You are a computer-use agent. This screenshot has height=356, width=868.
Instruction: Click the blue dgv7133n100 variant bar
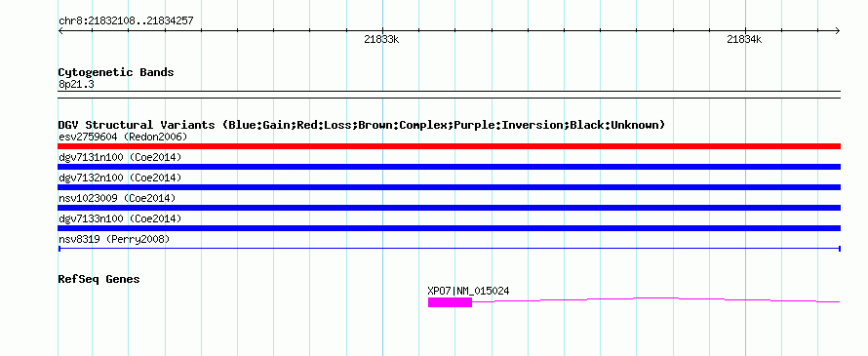[449, 228]
